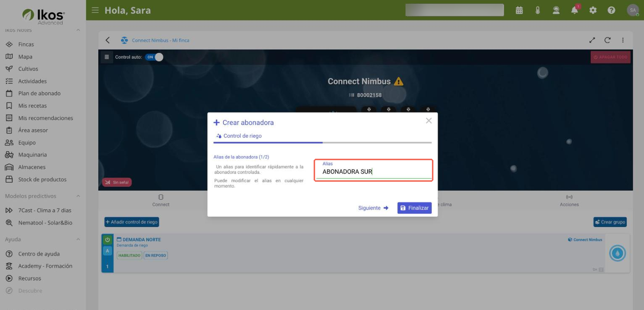The width and height of the screenshot is (644, 310).
Task: Toggle power button of DEMANDA NORTE
Action: tap(108, 240)
